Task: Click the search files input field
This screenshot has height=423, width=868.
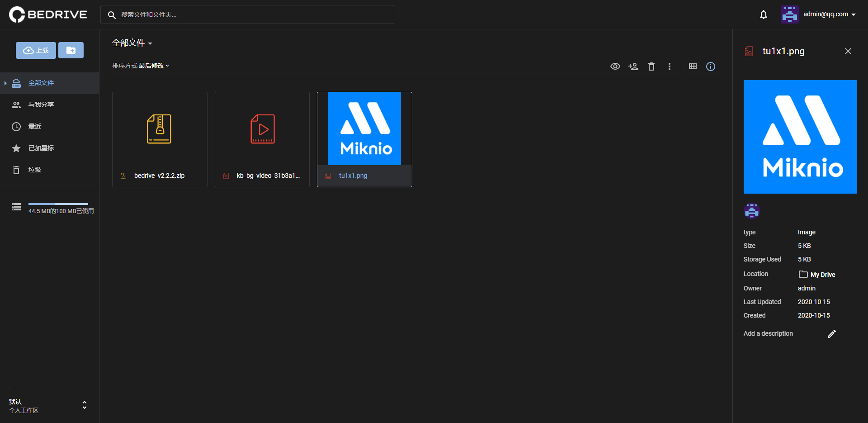Action: coord(253,14)
